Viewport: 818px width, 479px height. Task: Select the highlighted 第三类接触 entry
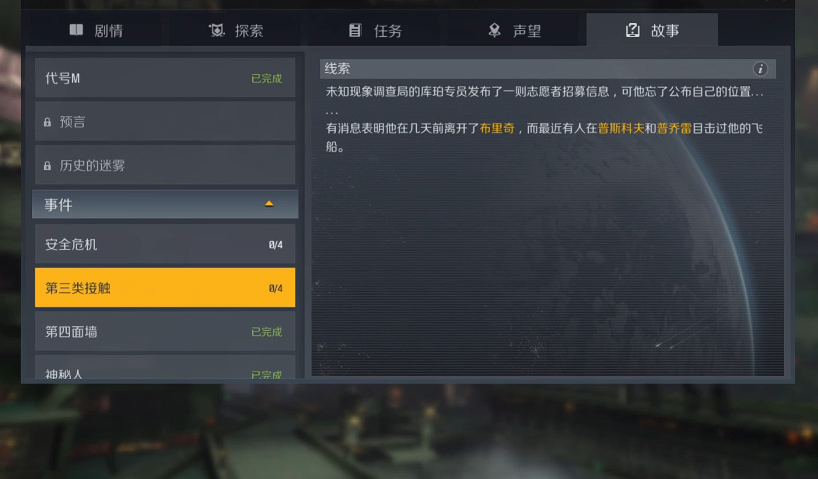pyautogui.click(x=165, y=288)
